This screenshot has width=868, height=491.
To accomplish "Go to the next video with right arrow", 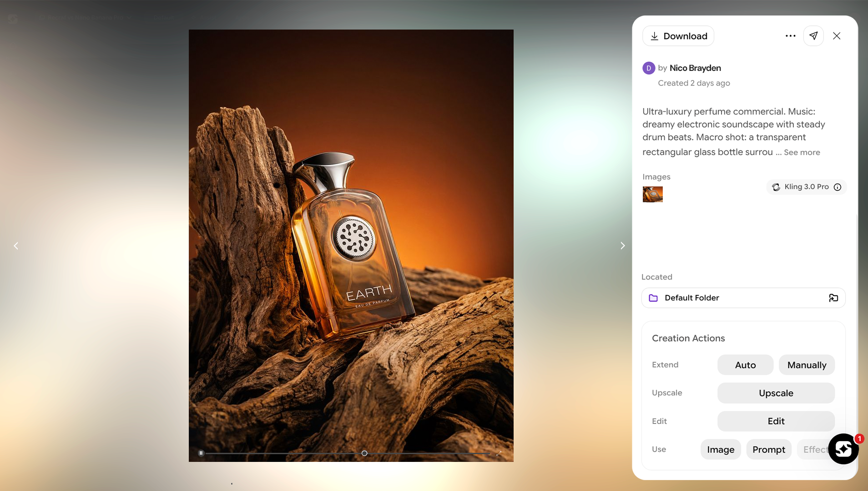I will pyautogui.click(x=622, y=246).
